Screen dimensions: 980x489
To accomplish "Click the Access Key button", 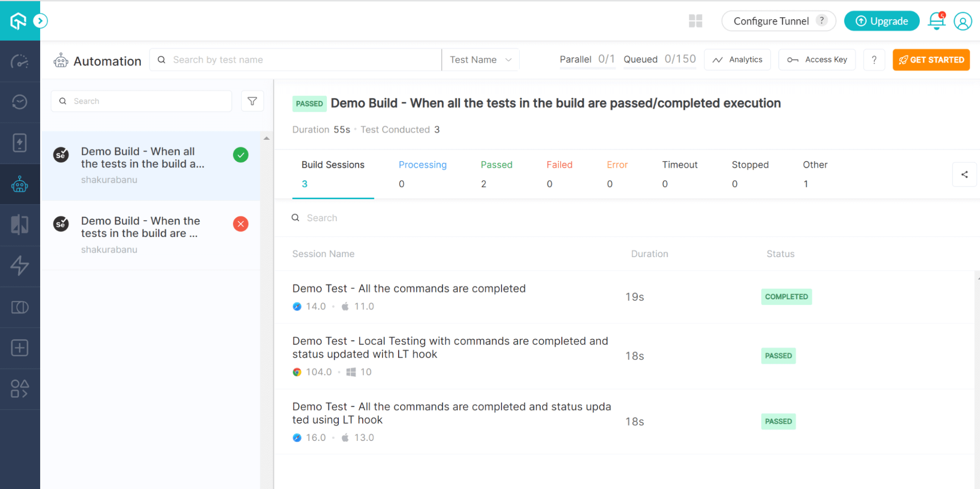I will click(x=817, y=60).
